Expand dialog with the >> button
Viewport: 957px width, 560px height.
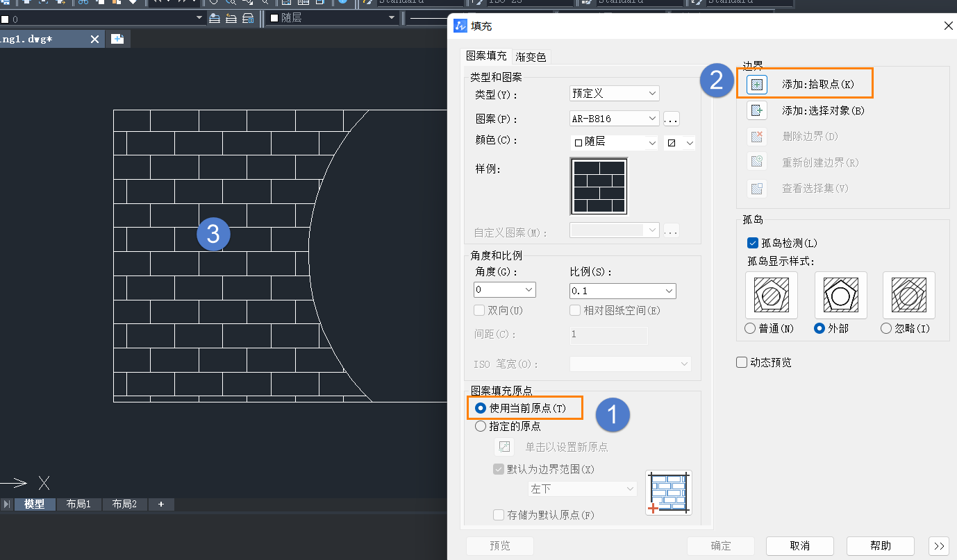[938, 546]
